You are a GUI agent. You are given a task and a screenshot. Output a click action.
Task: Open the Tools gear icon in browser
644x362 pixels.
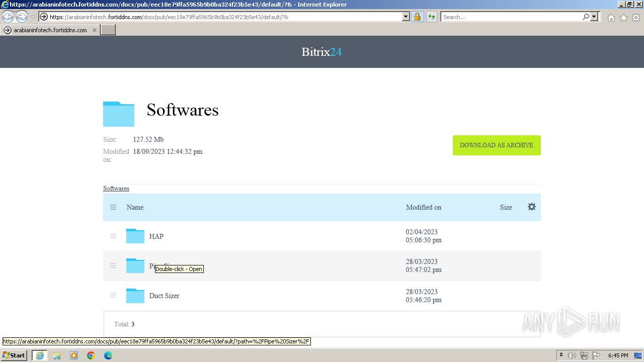tap(636, 18)
